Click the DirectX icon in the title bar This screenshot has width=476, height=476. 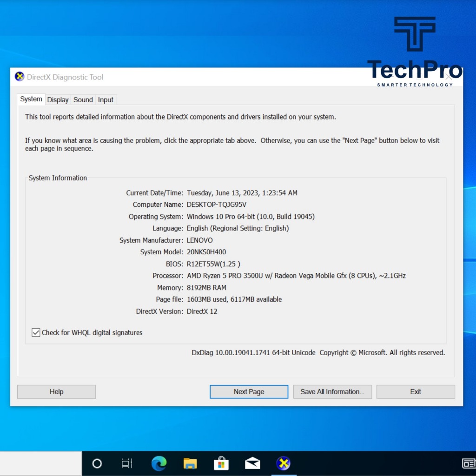20,77
